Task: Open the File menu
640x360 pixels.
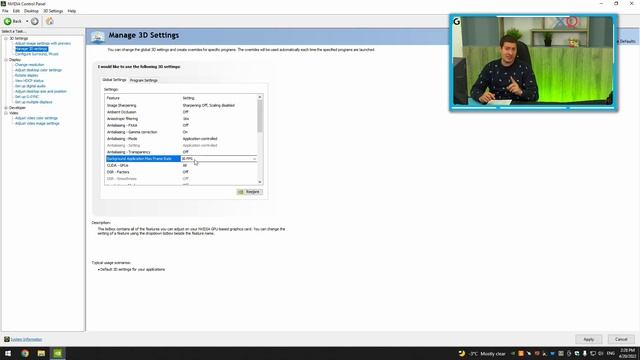Action: pos(5,11)
